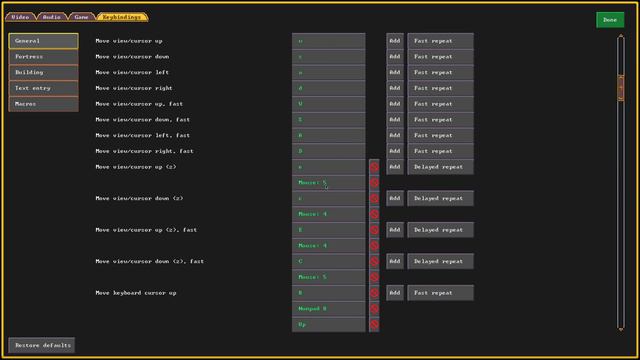Image resolution: width=640 pixels, height=360 pixels.
Task: Remove C key from view/cursor down (z), fast
Action: [374, 261]
